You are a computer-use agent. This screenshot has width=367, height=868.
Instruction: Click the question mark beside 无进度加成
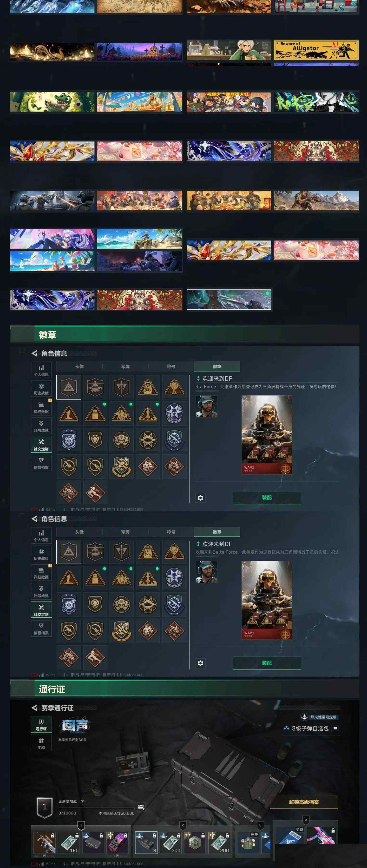click(x=82, y=801)
